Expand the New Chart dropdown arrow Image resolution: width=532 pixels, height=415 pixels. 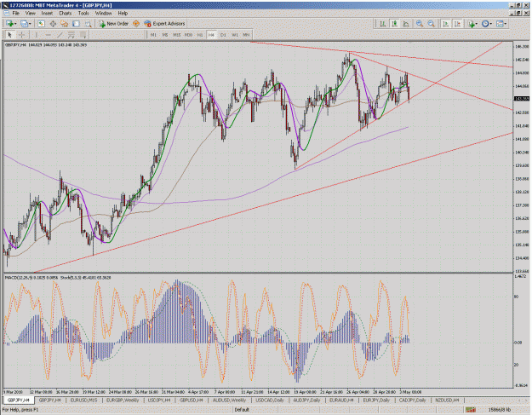coord(15,24)
